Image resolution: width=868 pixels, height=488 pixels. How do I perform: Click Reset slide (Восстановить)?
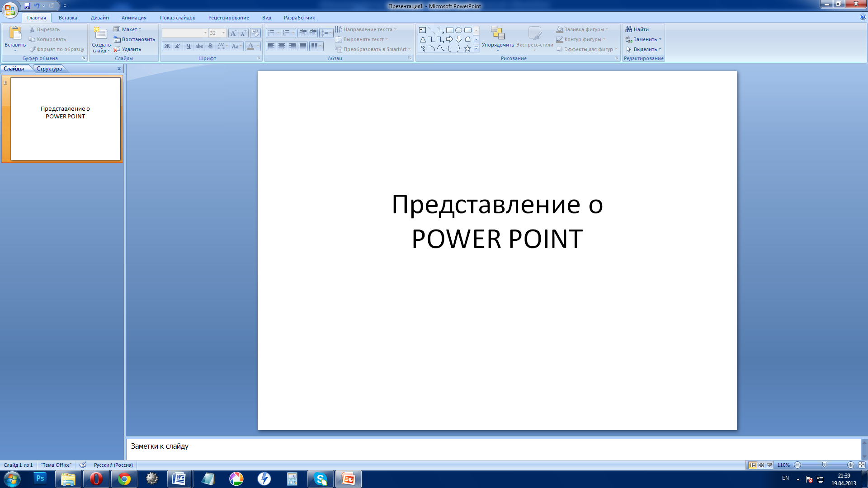click(134, 39)
